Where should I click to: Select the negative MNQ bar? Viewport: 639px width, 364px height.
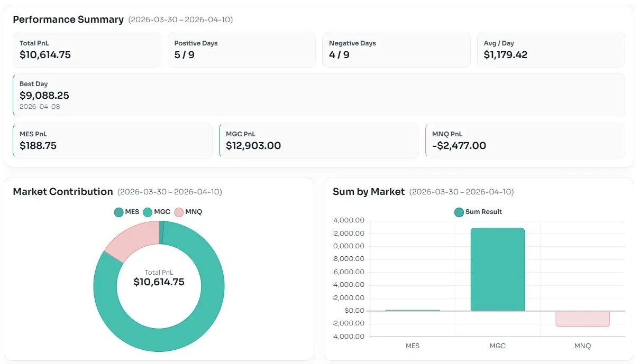click(582, 319)
